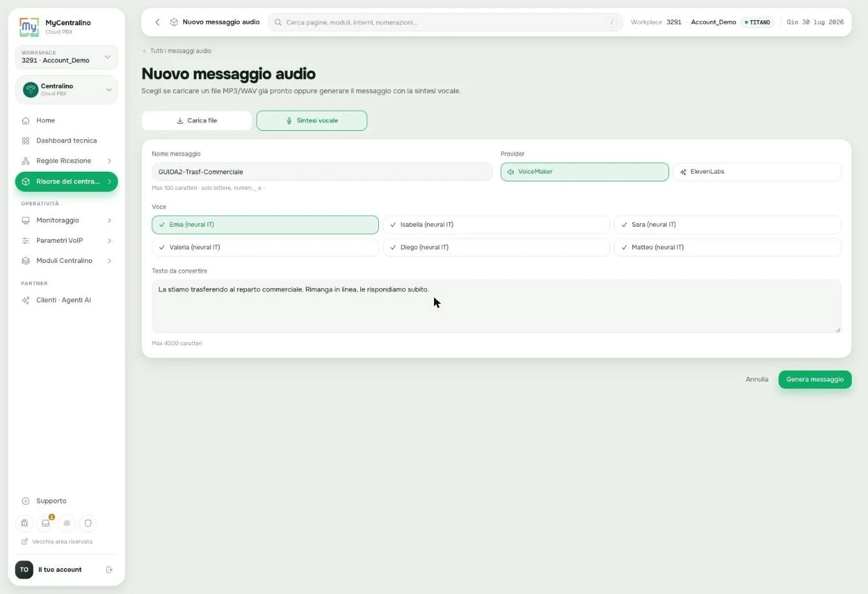Click the Testo da convertire text area
This screenshot has height=594, width=868.
[x=496, y=306]
